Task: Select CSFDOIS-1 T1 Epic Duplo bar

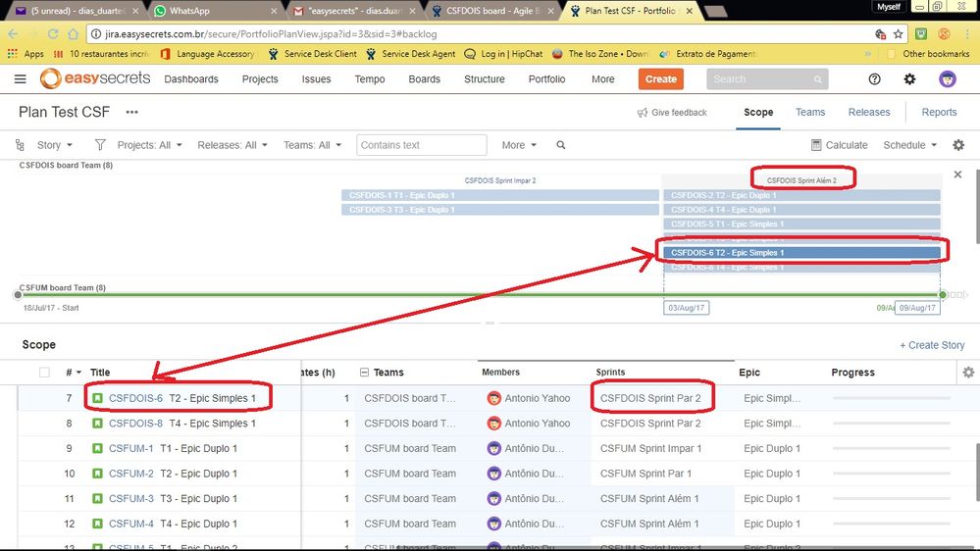Action: pyautogui.click(x=500, y=195)
